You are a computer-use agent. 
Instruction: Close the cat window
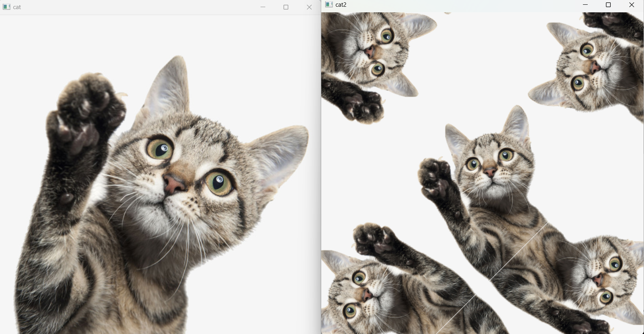click(x=309, y=7)
